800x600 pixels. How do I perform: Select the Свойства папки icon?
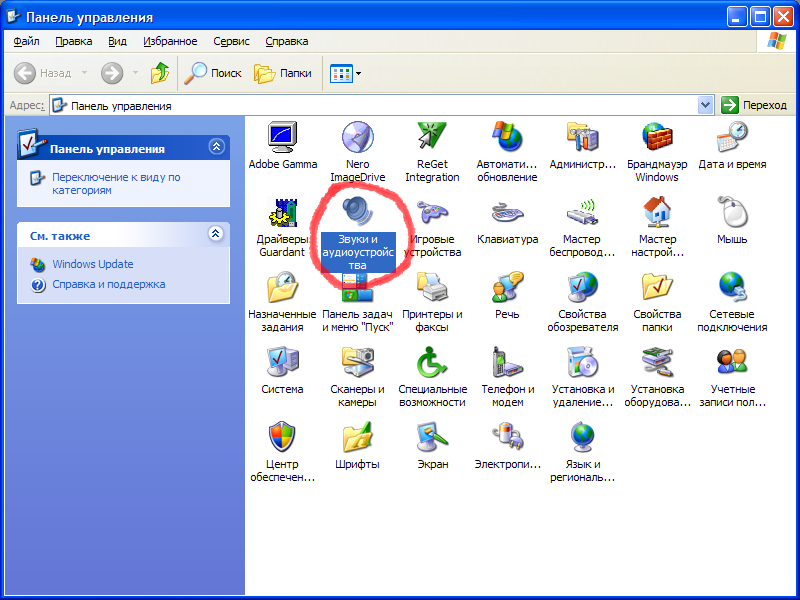pyautogui.click(x=657, y=287)
